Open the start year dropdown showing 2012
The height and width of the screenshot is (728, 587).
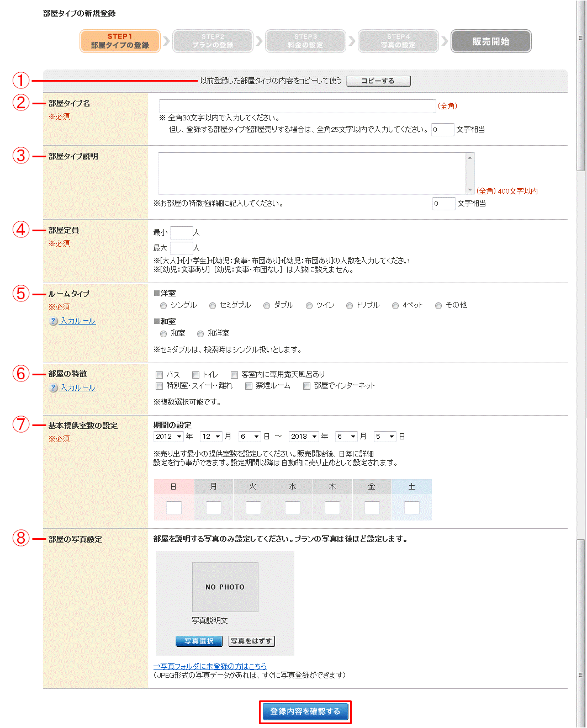point(168,436)
